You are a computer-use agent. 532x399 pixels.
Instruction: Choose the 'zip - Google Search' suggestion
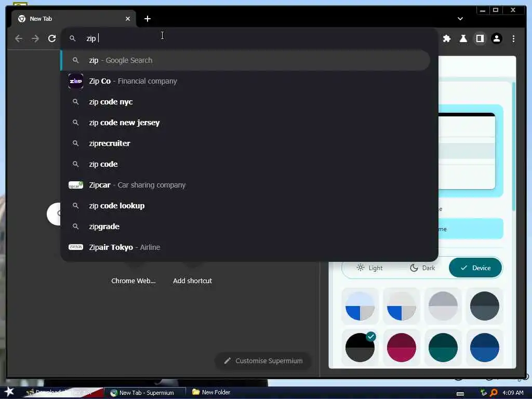coord(246,60)
